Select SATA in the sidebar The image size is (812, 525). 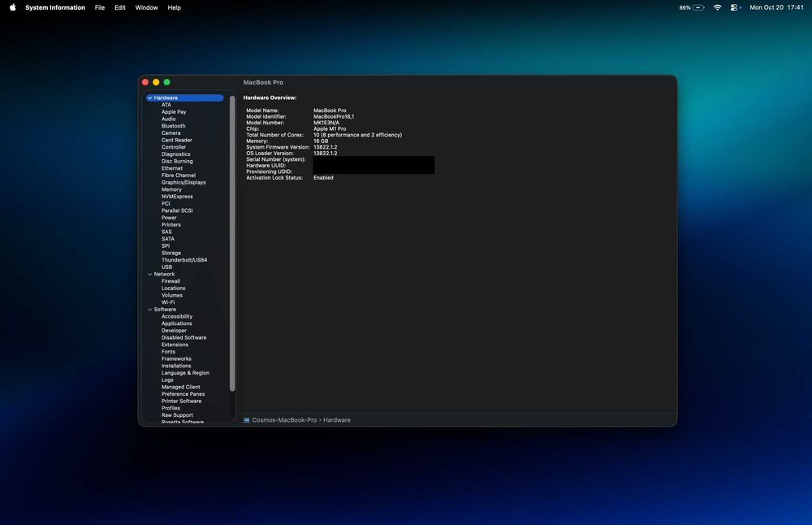(x=168, y=239)
